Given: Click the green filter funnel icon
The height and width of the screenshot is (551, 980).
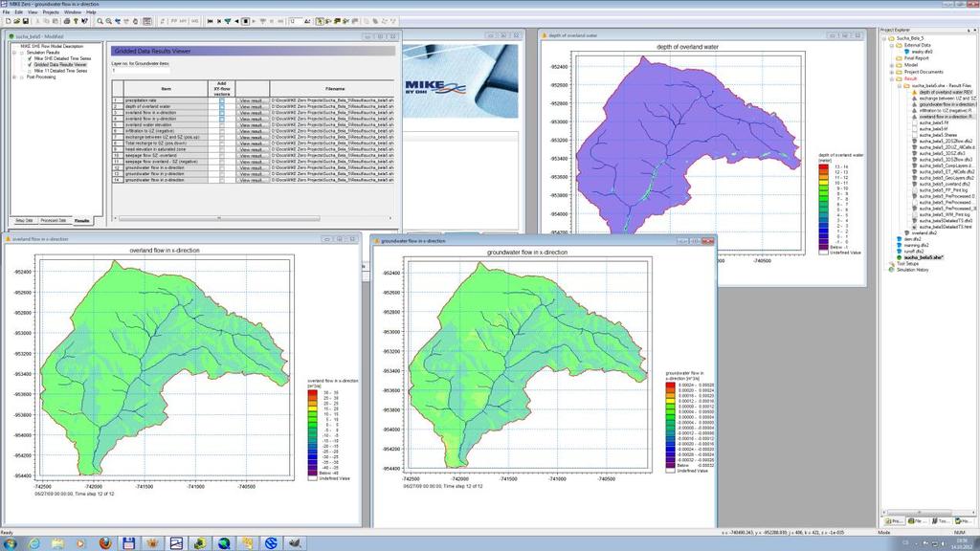Looking at the screenshot, I should click(228, 21).
